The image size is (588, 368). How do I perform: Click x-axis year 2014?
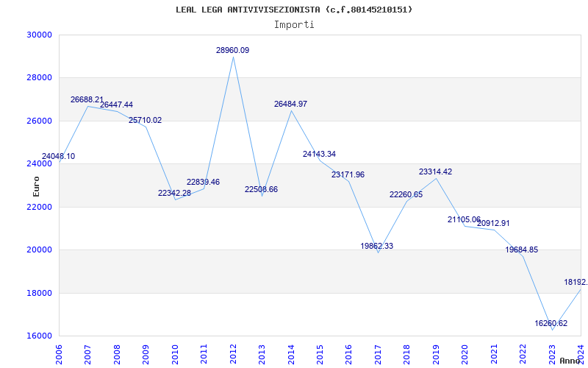coord(291,354)
